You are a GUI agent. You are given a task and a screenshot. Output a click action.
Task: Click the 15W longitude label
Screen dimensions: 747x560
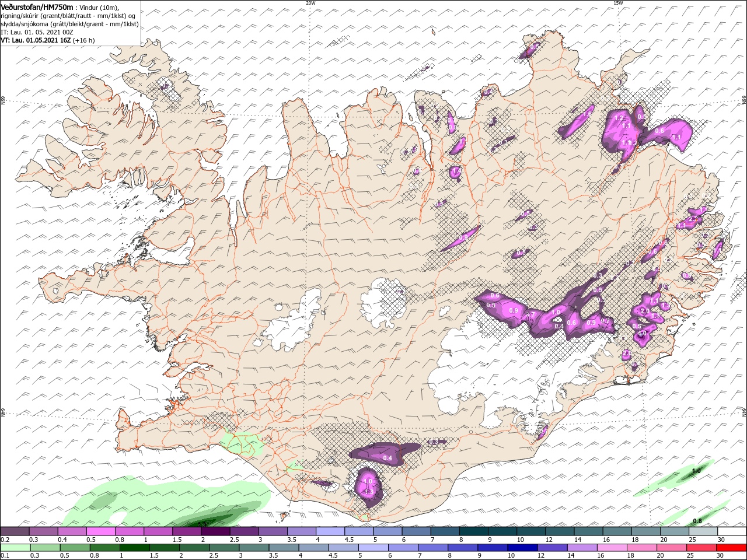tap(618, 3)
